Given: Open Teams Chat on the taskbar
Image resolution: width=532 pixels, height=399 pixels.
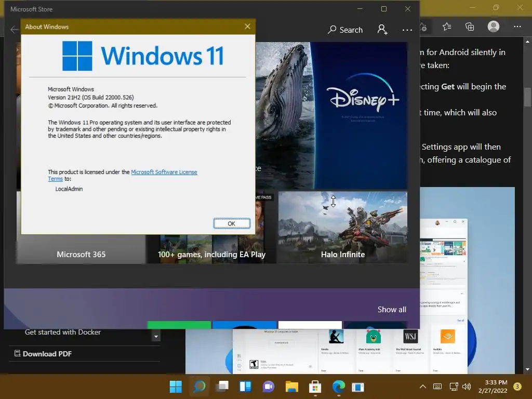Looking at the screenshot, I should 269,387.
